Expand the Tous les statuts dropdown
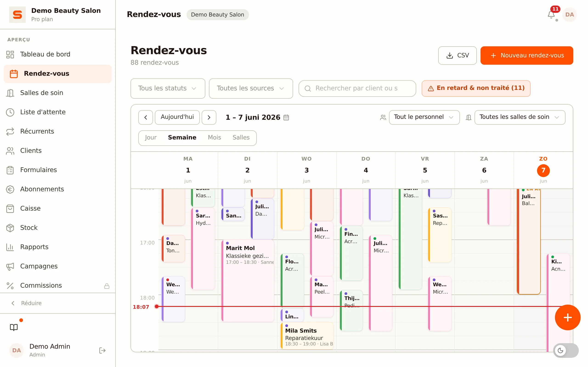This screenshot has width=588, height=367. click(x=168, y=88)
